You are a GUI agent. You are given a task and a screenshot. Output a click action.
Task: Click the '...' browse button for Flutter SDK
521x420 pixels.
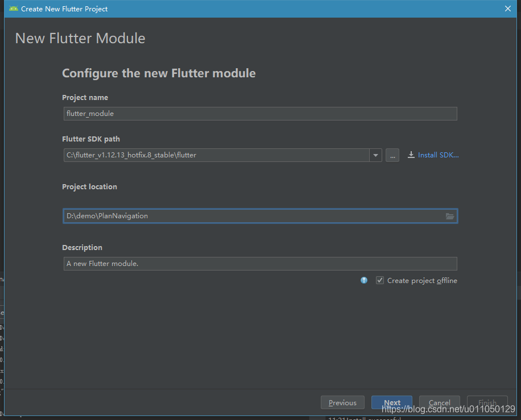tap(392, 155)
